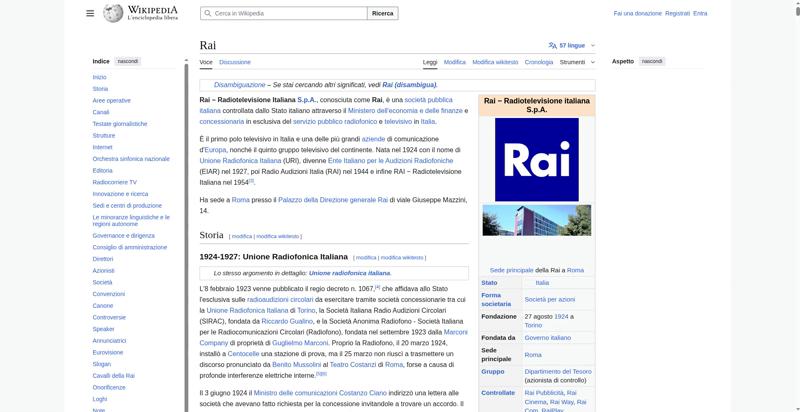The image size is (800, 412).
Task: Hide the Aspetto panel with nascondi
Action: pyautogui.click(x=652, y=61)
